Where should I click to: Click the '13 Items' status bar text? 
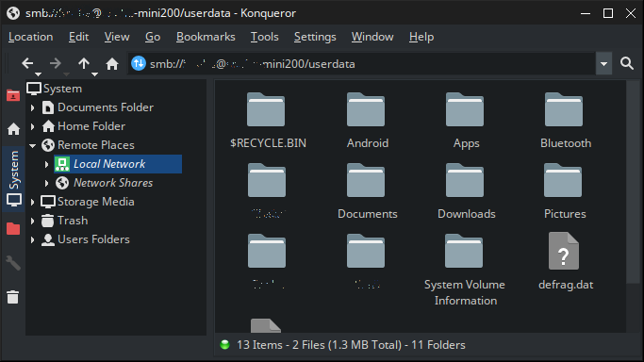[259, 345]
